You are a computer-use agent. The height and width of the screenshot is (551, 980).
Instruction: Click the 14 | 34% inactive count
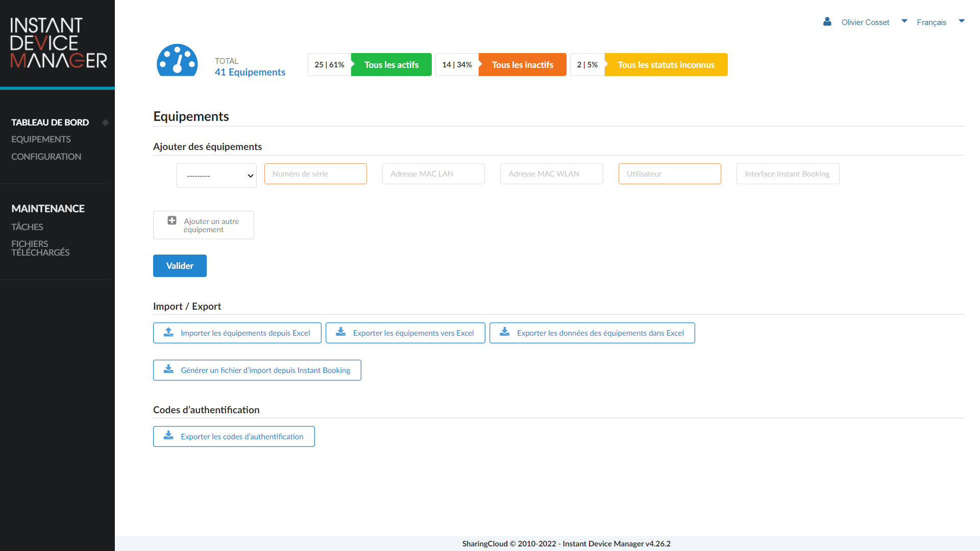[457, 65]
